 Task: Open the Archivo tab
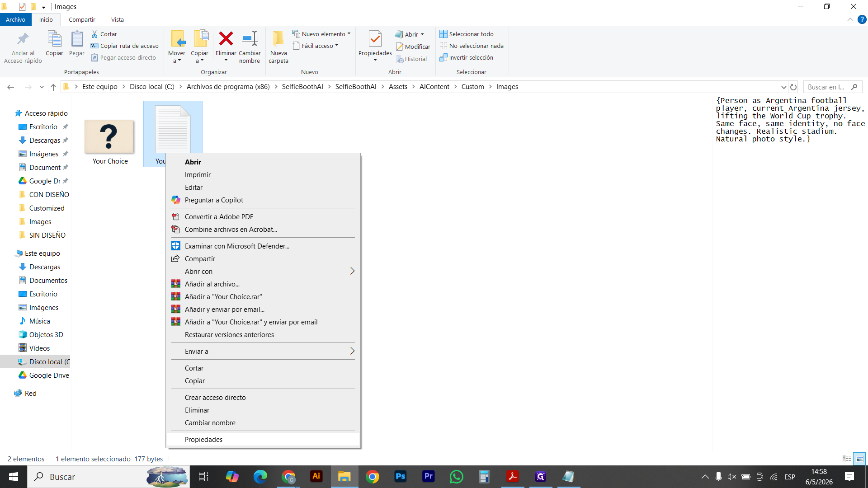(16, 19)
